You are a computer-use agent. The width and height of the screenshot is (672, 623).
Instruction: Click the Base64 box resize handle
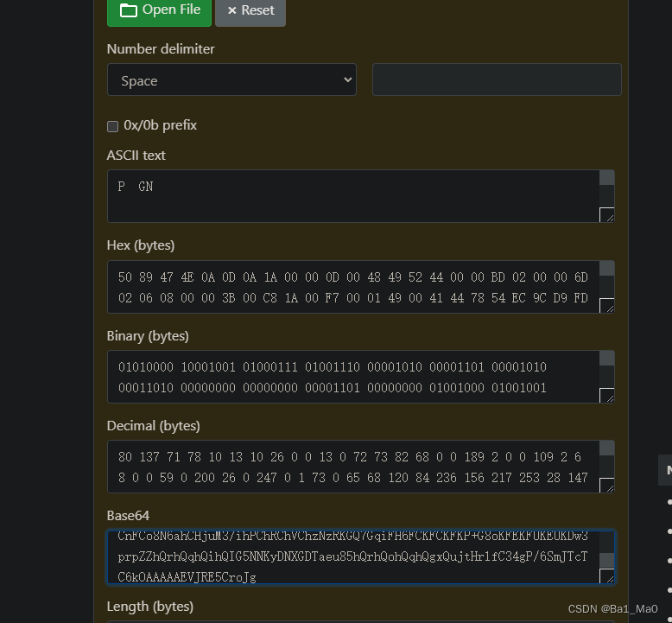pos(607,575)
